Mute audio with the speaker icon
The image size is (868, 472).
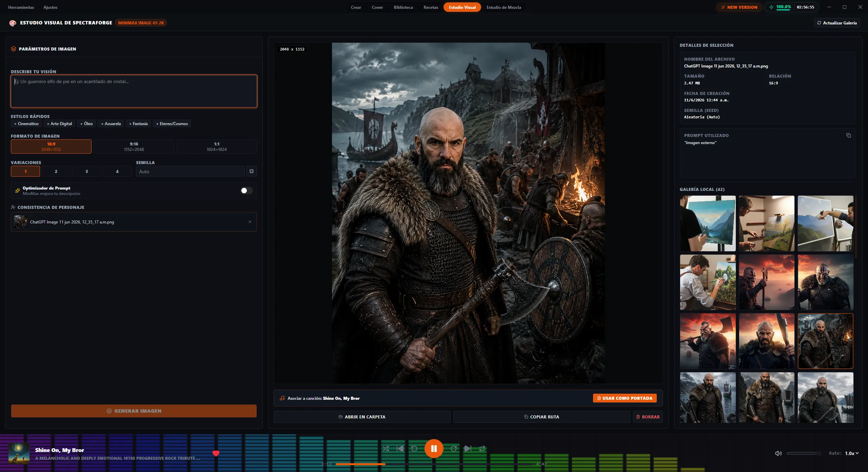(x=778, y=453)
